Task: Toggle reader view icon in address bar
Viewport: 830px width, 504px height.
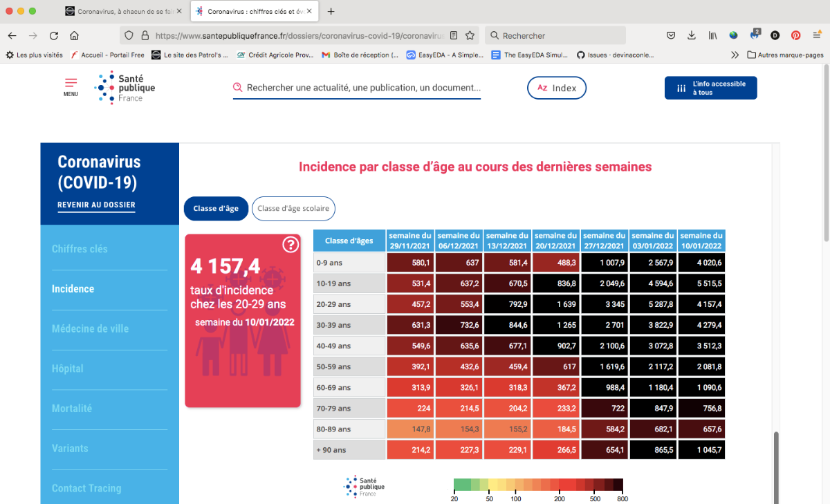Action: coord(454,36)
